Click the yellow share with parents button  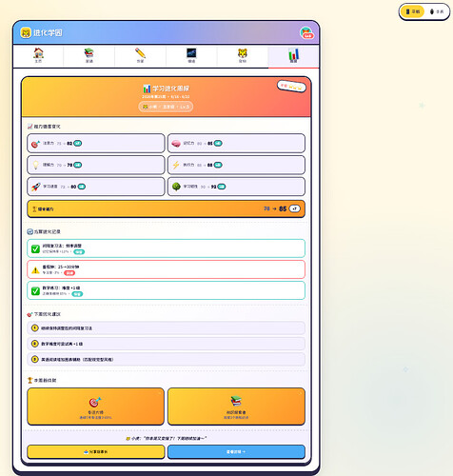coord(96,452)
